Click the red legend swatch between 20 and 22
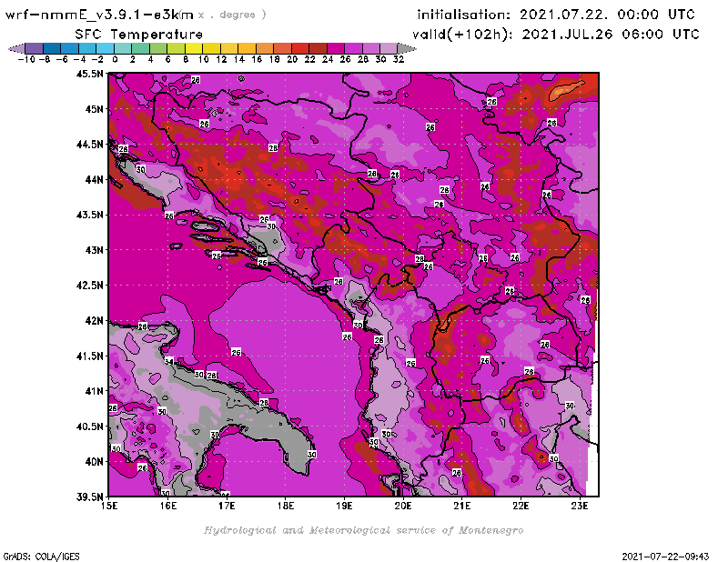Viewport: 728px width, 562px height. pyautogui.click(x=300, y=48)
